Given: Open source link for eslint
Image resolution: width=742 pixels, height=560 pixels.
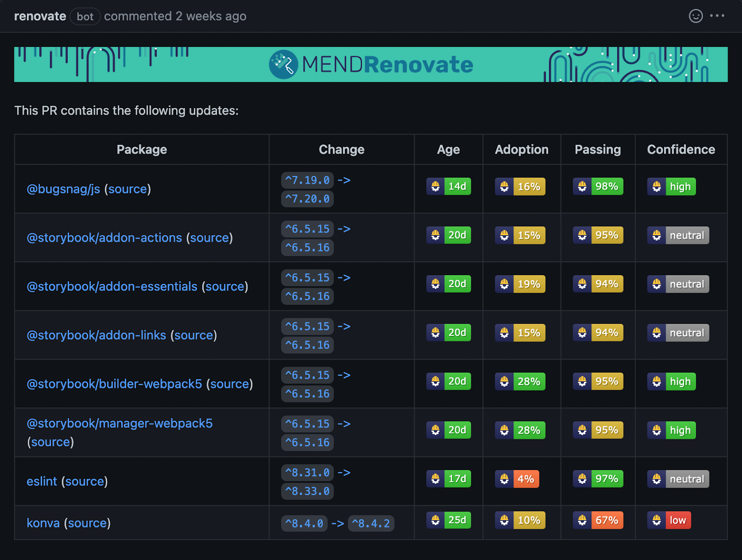Looking at the screenshot, I should 84,481.
